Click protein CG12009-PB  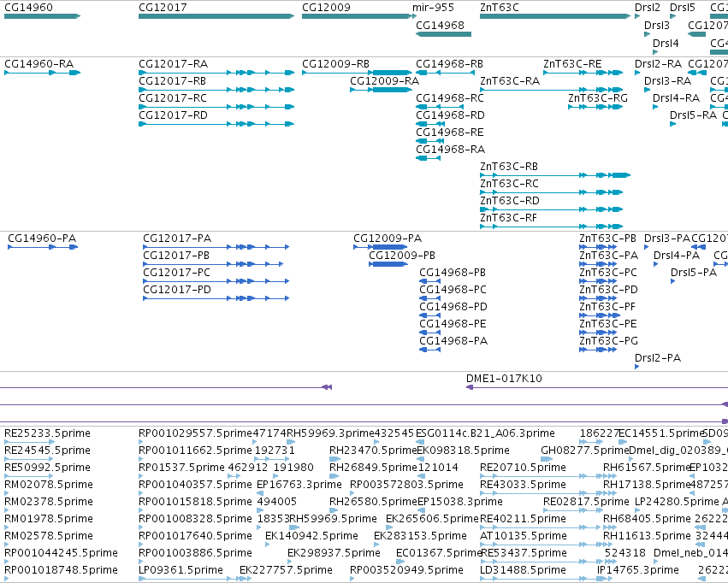(x=402, y=255)
